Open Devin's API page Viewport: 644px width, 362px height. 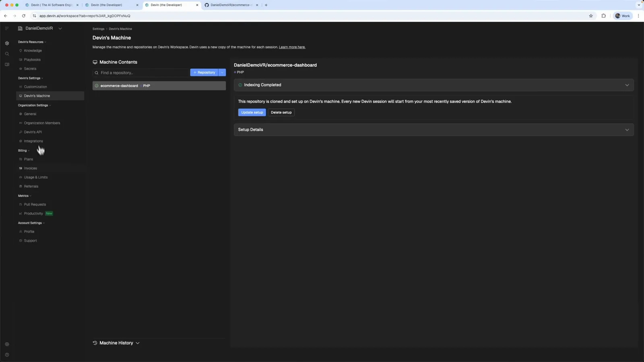click(x=50, y=132)
